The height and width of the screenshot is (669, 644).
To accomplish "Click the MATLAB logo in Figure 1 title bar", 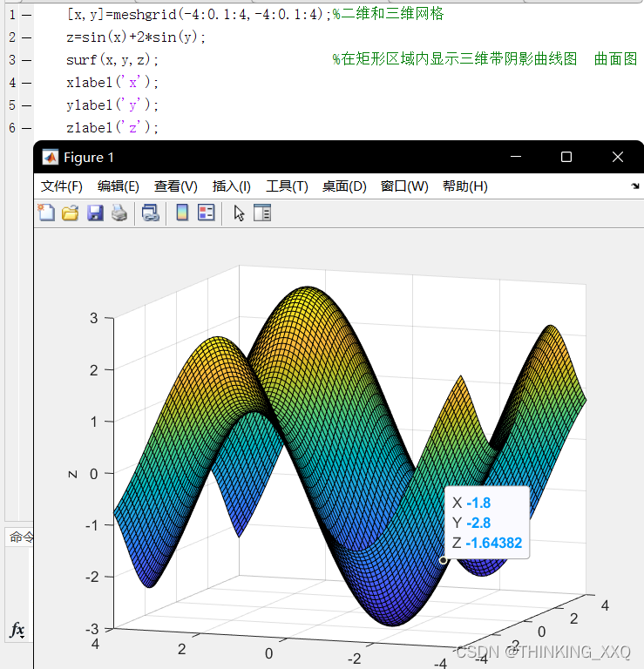I will coord(50,158).
